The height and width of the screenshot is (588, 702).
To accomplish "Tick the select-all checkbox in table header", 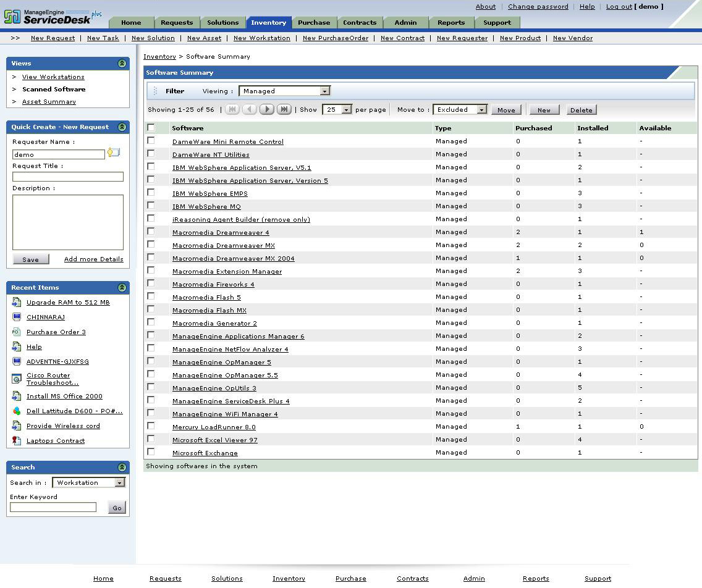I will (151, 128).
